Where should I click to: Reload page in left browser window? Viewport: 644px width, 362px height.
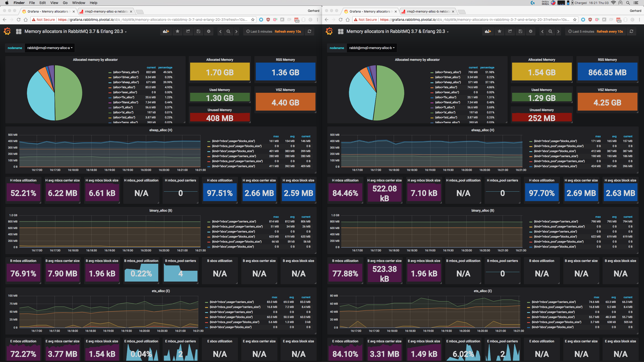19,20
